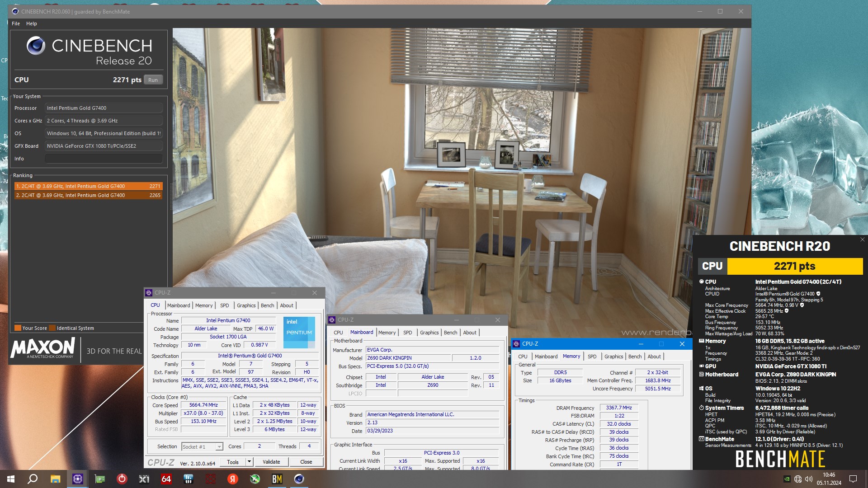Switch to Memory tab in left CPU-Z window
The height and width of the screenshot is (488, 868).
point(204,305)
